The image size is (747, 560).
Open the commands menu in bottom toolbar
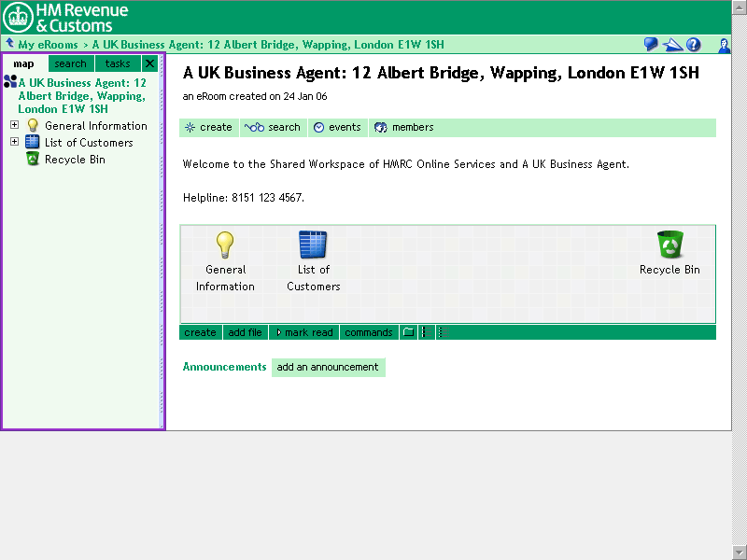pyautogui.click(x=368, y=332)
